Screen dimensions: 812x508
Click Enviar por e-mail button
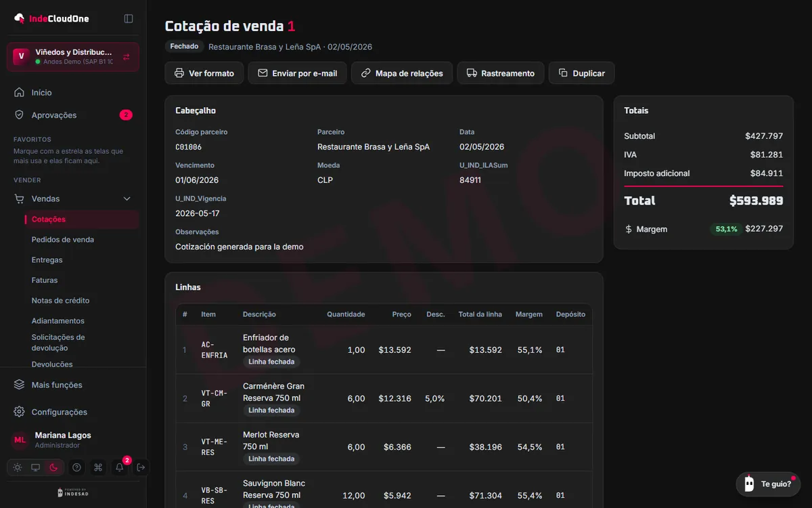pyautogui.click(x=297, y=73)
